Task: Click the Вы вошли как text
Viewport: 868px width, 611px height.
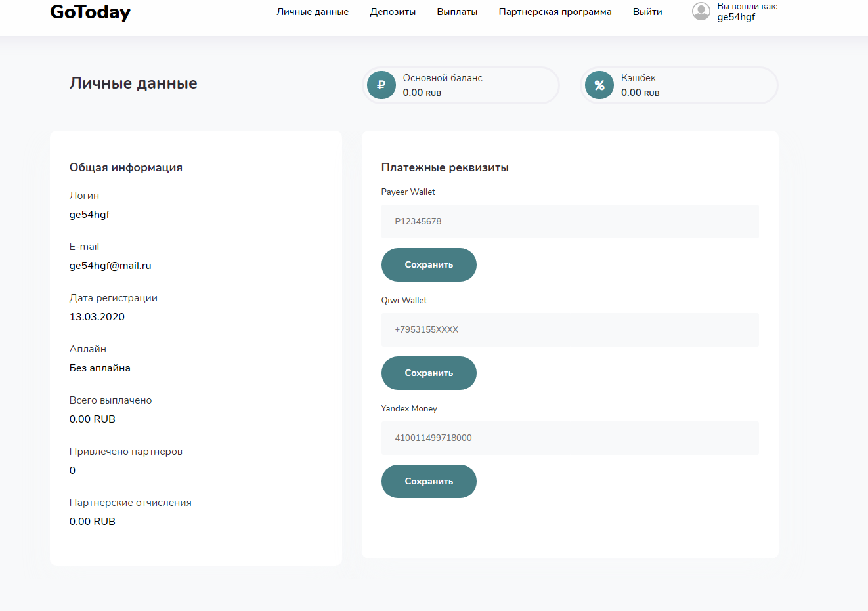Action: pos(747,7)
